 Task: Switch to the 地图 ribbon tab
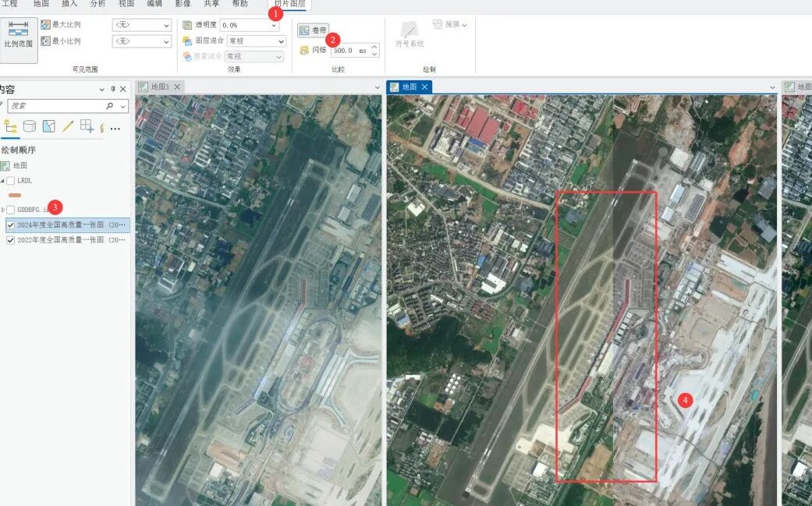(41, 4)
